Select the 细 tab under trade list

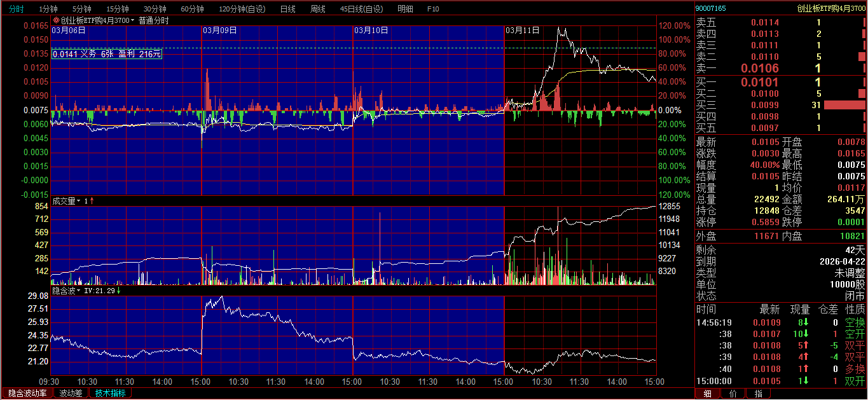click(707, 394)
